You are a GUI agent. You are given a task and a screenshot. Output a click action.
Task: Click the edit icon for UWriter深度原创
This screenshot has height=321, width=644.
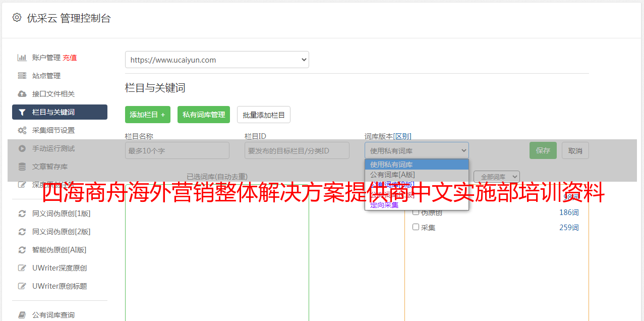22,268
